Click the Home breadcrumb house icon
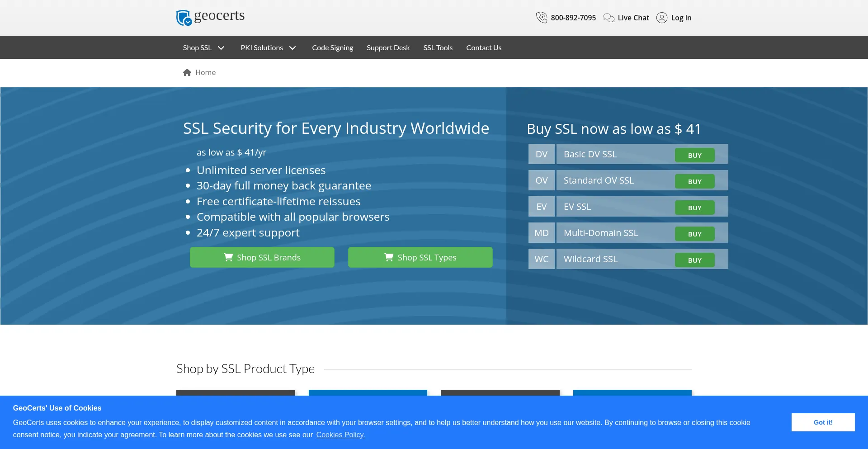The height and width of the screenshot is (449, 868). click(x=187, y=72)
